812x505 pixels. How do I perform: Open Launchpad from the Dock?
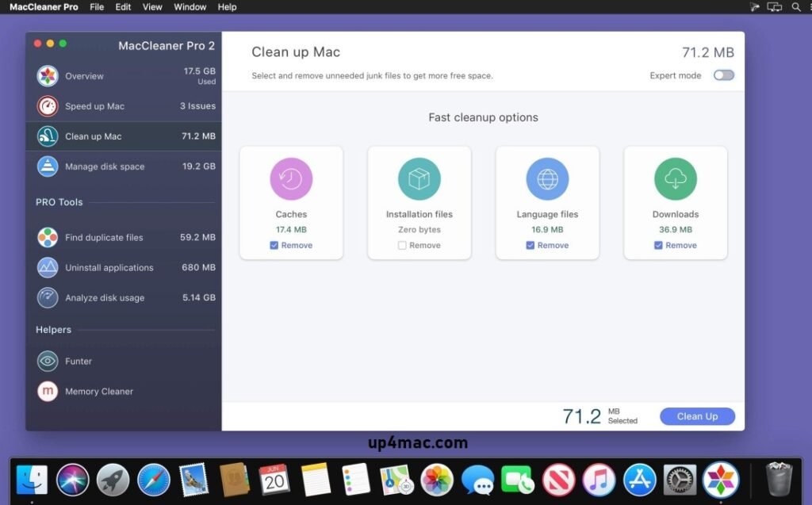(113, 480)
